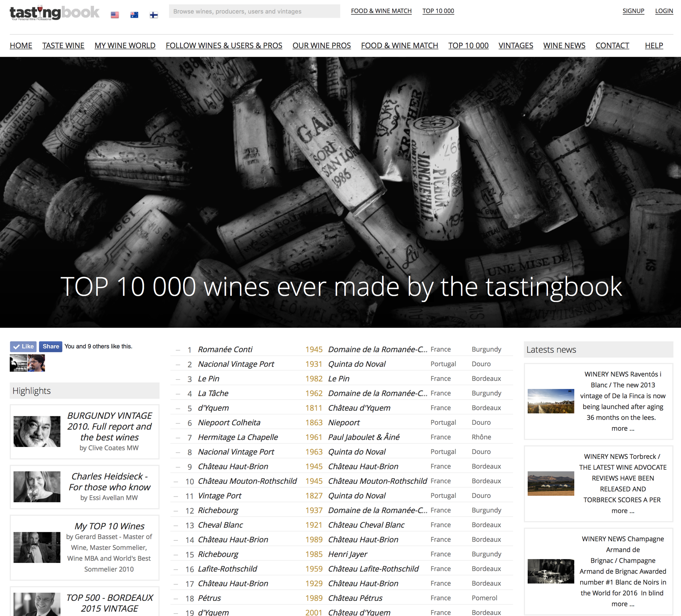Open the Quinta do Noval 1931 producer
Screen dimensions: 681x616
tap(357, 364)
